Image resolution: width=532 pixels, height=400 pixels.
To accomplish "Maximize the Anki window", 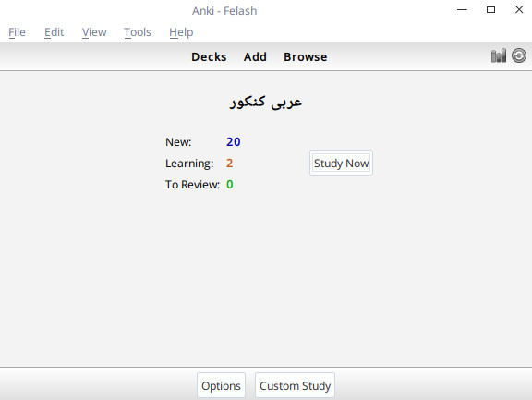I will pos(490,10).
